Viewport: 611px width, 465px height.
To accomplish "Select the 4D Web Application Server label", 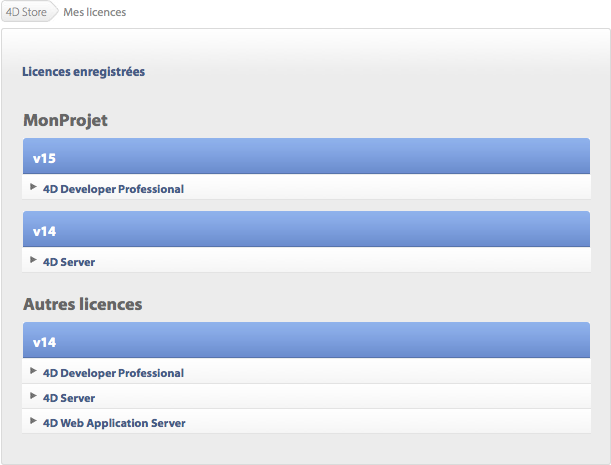I will tap(114, 423).
